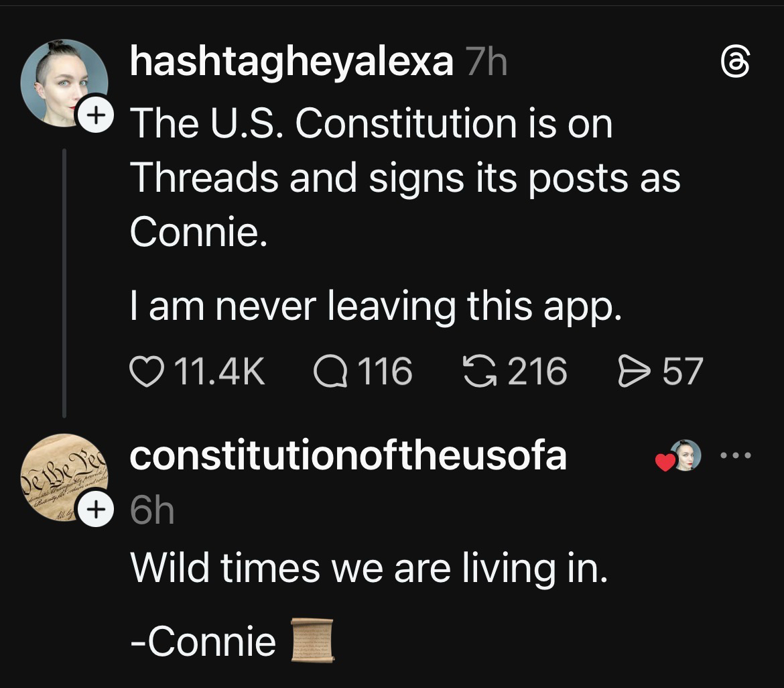Open hashtagheyalexa profile from username
The height and width of the screenshot is (688, 784).
click(291, 62)
